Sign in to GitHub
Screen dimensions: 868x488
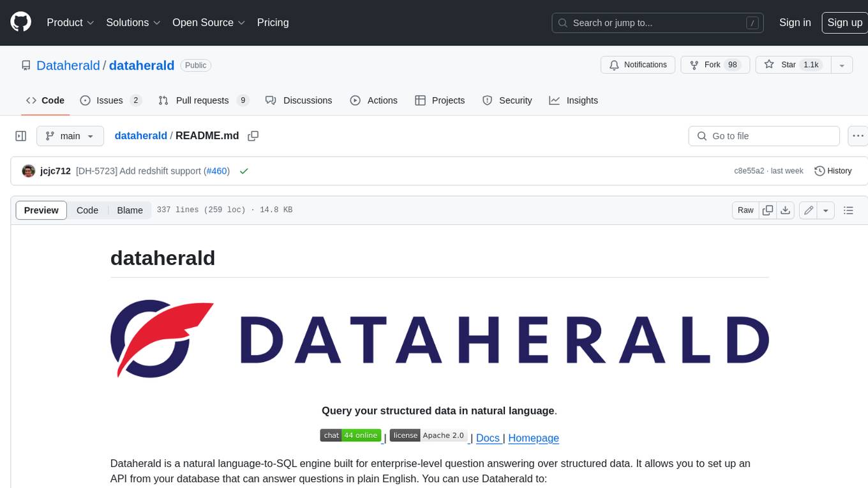click(795, 22)
